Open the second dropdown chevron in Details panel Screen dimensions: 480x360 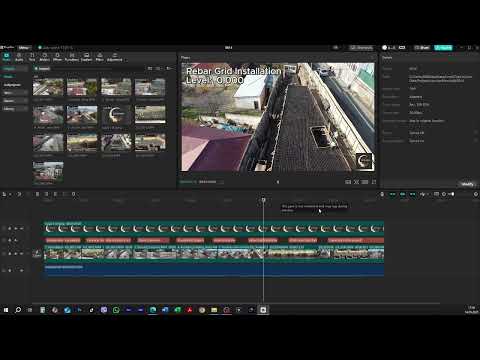476,141
